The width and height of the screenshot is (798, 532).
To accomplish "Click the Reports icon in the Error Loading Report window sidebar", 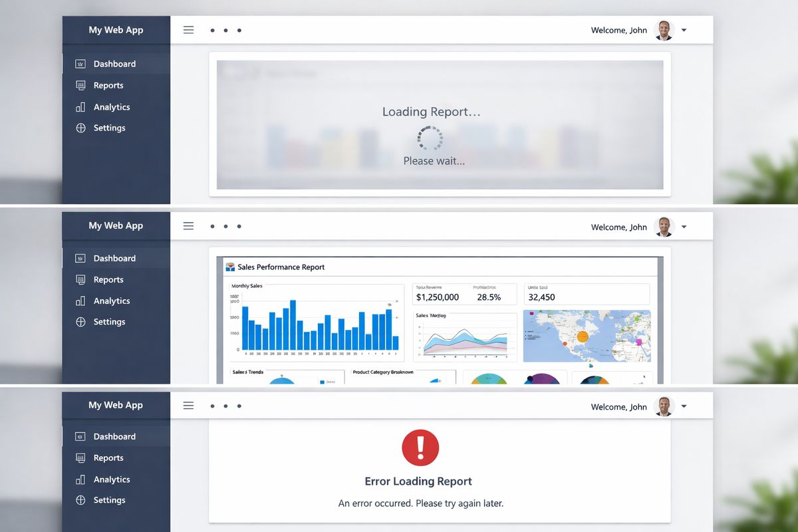I will click(81, 458).
